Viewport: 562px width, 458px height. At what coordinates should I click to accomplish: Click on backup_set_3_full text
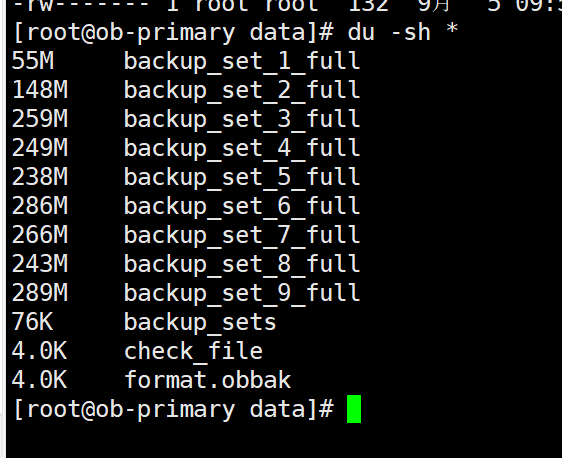click(x=242, y=119)
